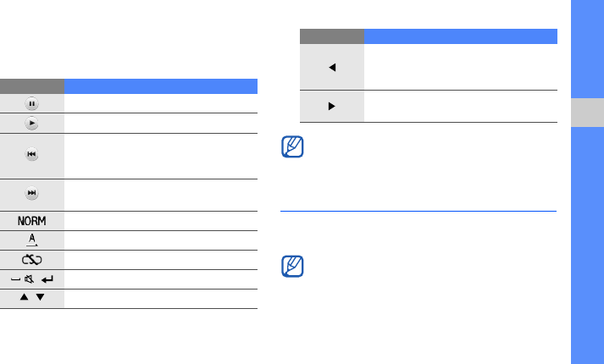Click the blue header of left table
Viewport: 604px width, 364px height.
coord(161,85)
